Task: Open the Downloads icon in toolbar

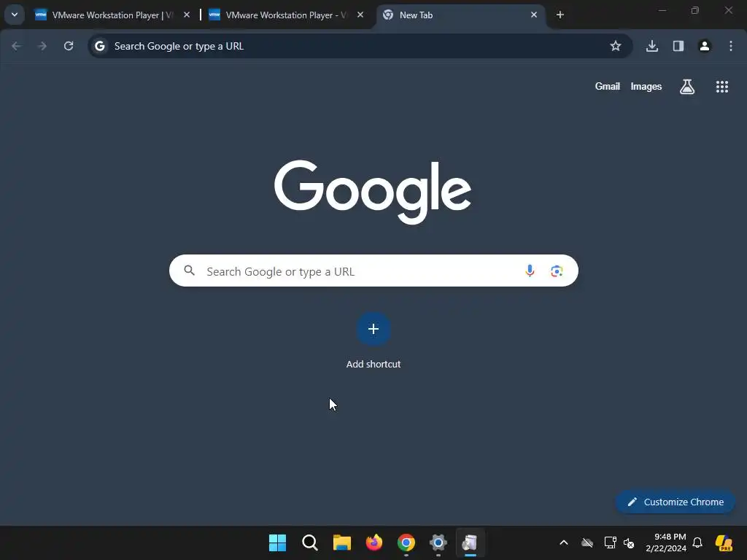Action: (652, 46)
